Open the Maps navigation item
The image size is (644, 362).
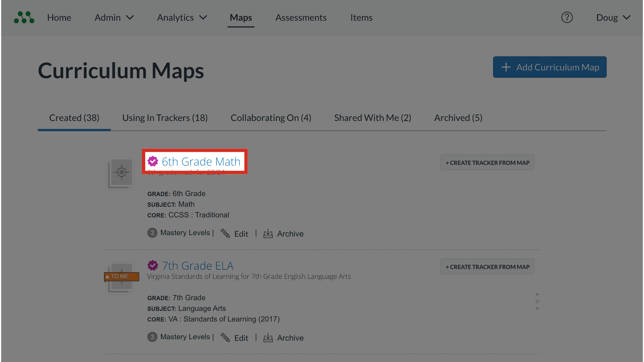(x=241, y=17)
